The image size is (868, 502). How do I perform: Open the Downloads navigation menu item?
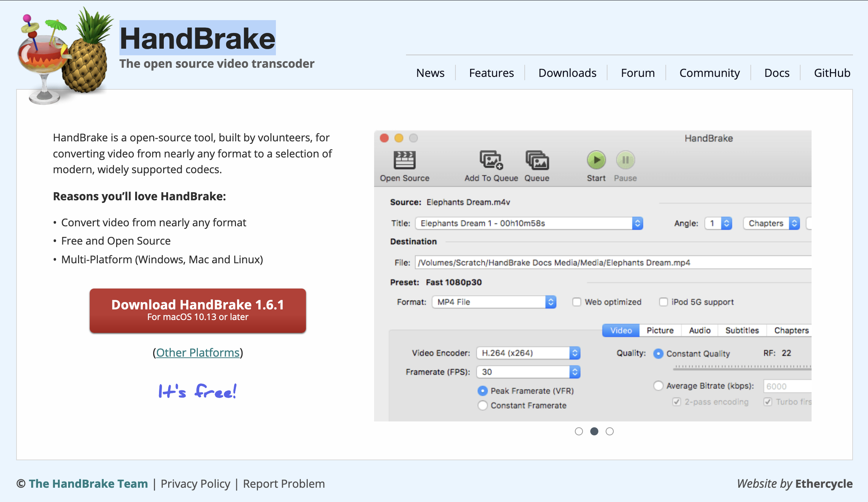pos(567,73)
